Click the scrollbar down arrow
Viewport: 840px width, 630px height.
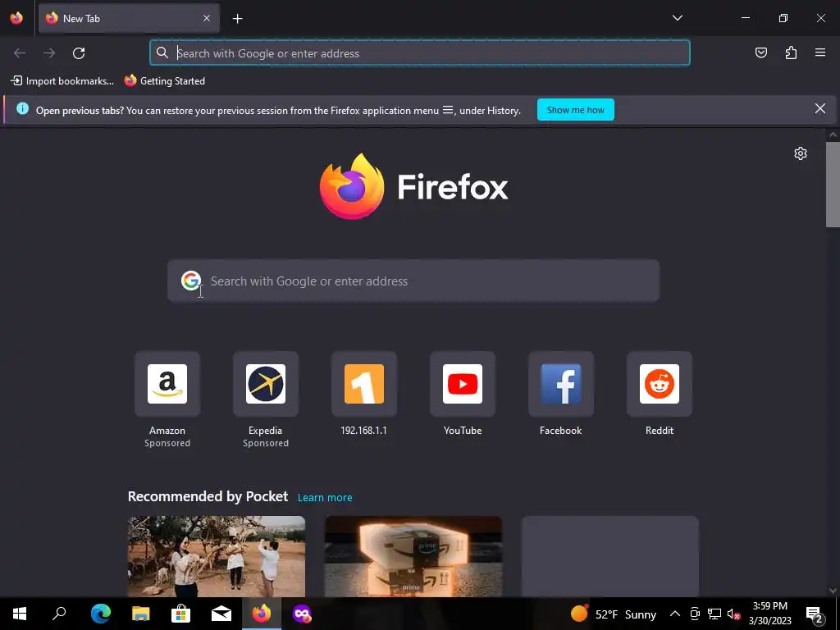(833, 591)
